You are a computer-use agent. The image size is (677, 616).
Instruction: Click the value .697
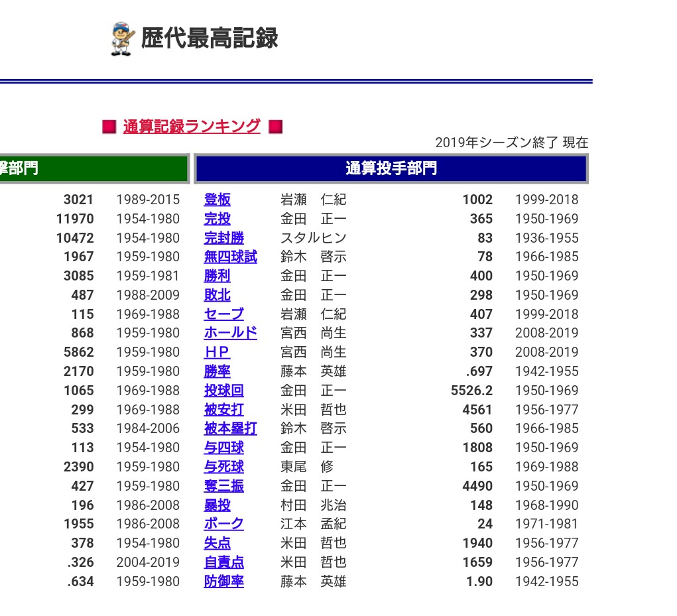[x=479, y=371]
